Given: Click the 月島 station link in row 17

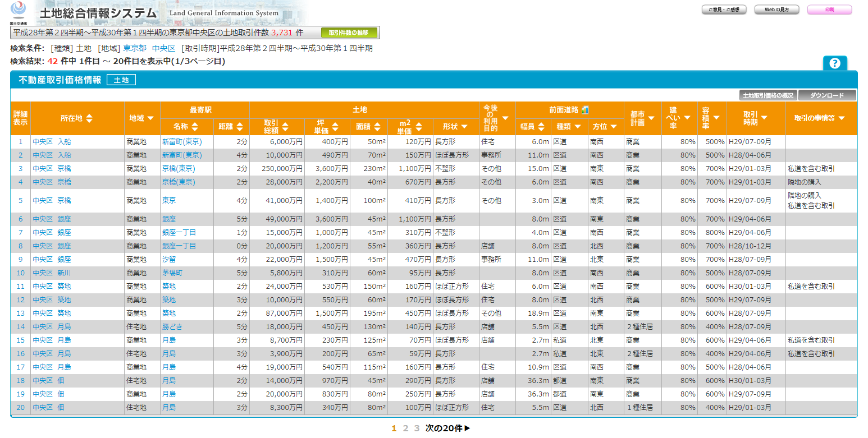Looking at the screenshot, I should 169,367.
